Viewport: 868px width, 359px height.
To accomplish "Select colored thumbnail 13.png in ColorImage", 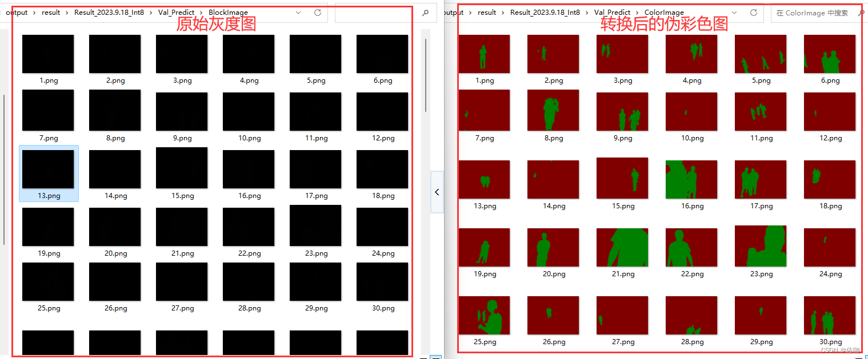I will click(484, 179).
